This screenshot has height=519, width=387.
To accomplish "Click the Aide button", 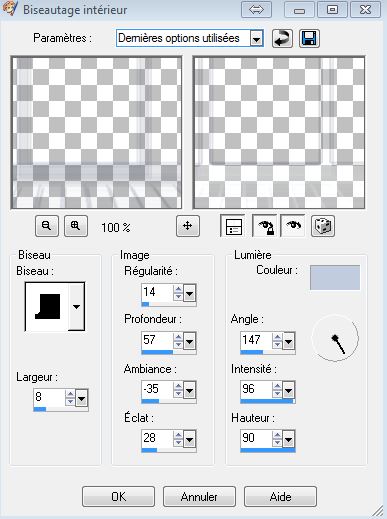I will [280, 496].
